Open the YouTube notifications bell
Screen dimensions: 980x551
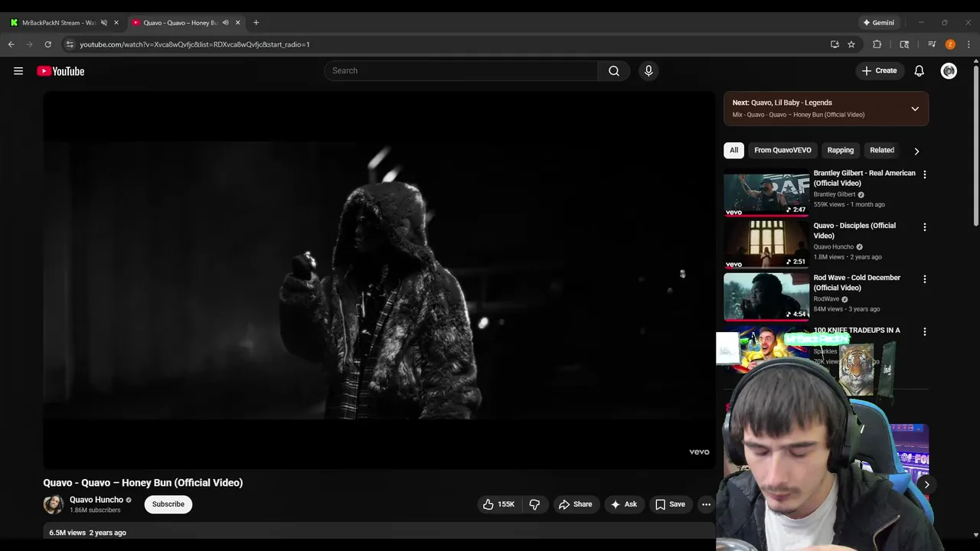coord(919,70)
